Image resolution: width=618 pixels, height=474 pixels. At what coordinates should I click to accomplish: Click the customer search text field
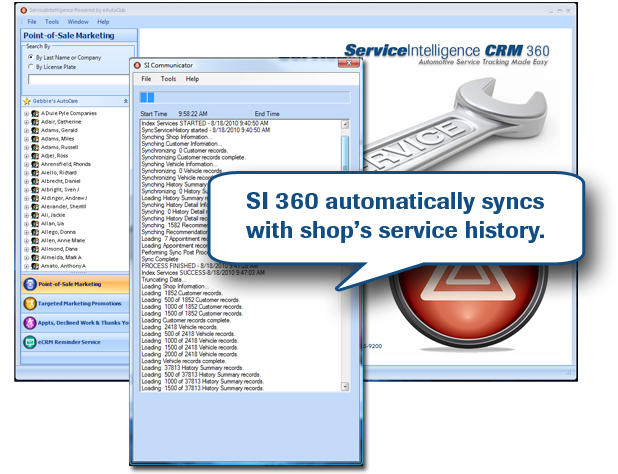[78, 80]
